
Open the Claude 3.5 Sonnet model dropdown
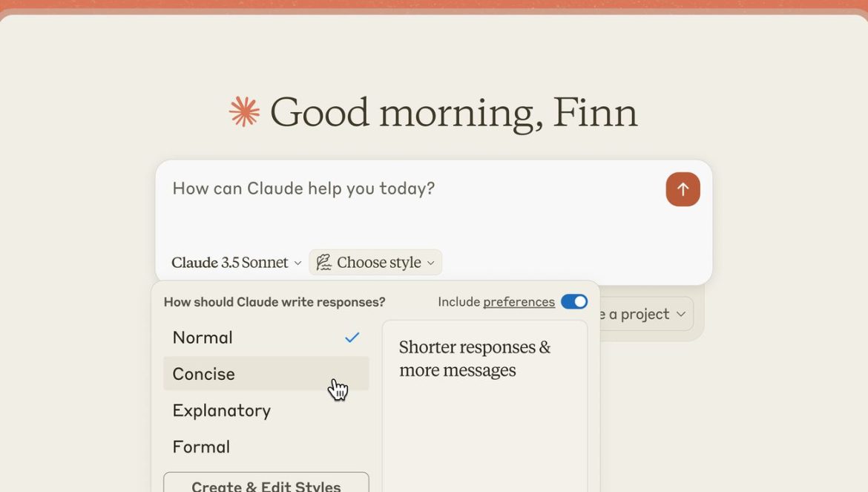[237, 263]
